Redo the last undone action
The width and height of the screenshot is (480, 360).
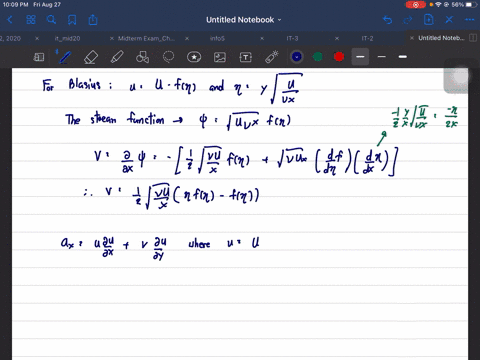408,20
